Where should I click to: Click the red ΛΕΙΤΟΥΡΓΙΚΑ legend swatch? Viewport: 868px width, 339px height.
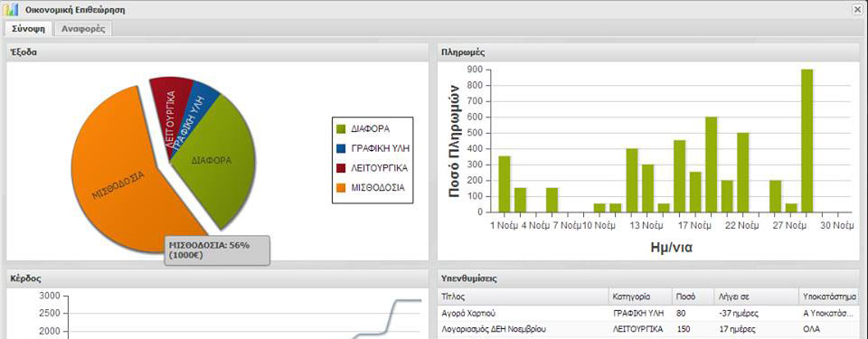coord(341,168)
